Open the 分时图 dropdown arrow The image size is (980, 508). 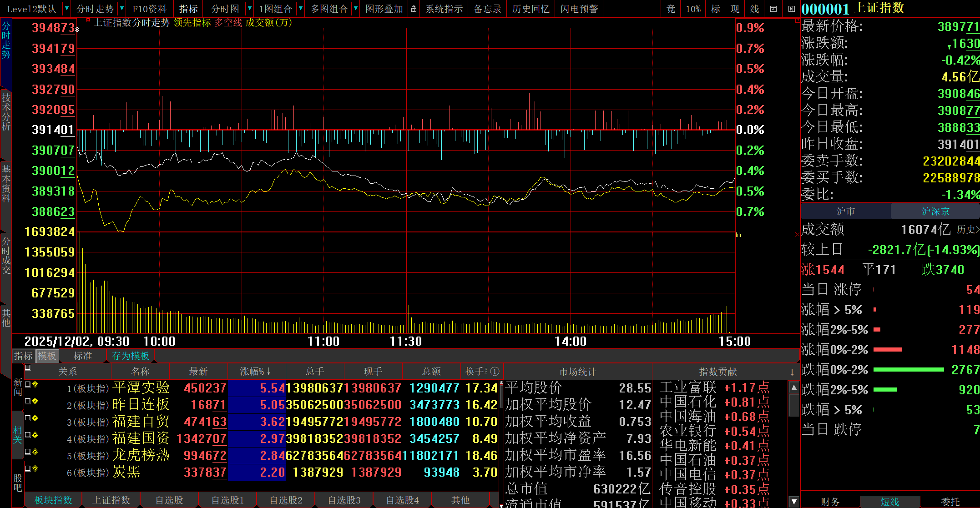point(249,9)
